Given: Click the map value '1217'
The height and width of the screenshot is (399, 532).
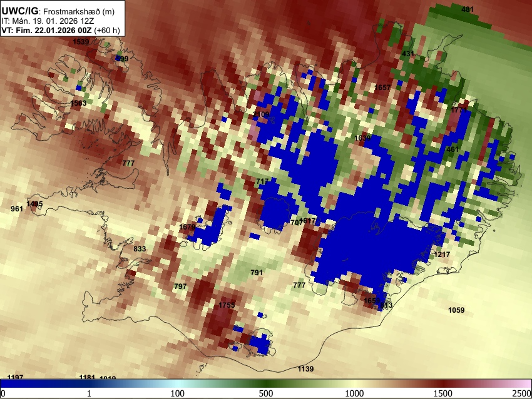Looking at the screenshot, I should tap(442, 255).
